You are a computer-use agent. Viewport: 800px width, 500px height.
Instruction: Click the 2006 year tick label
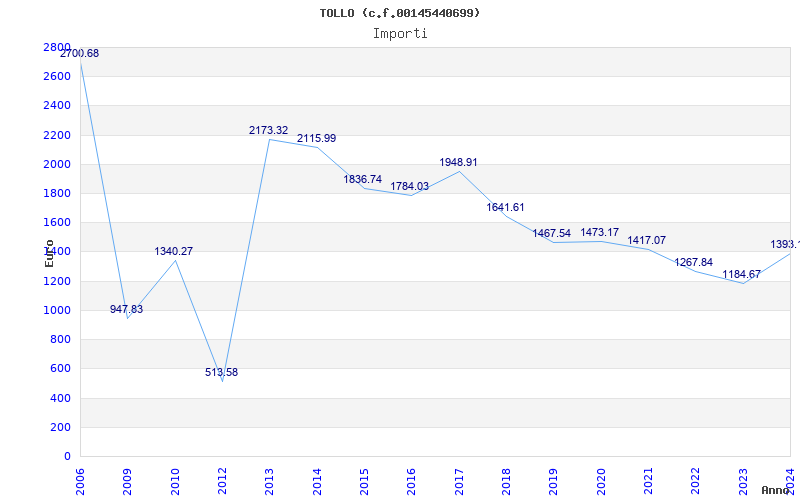(80, 482)
